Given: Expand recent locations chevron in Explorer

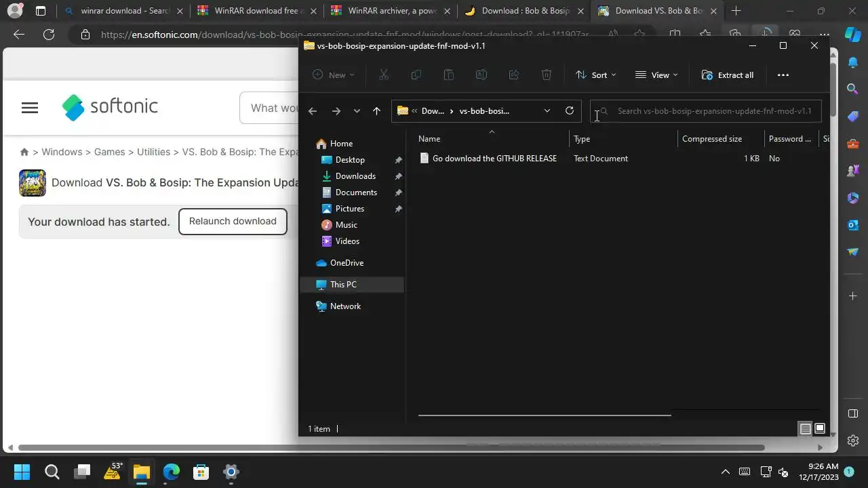Looking at the screenshot, I should 357,111.
